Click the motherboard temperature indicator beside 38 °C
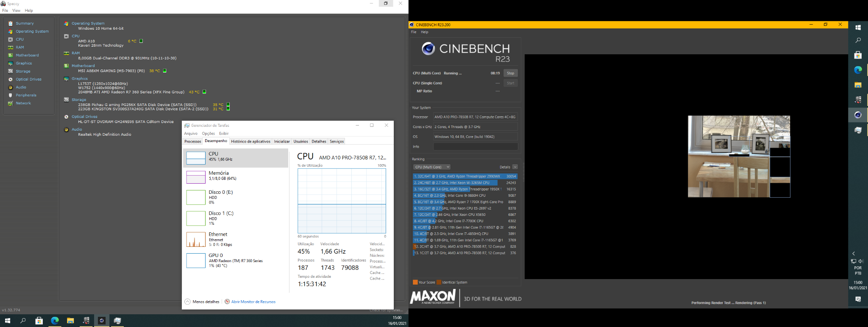 click(x=165, y=71)
